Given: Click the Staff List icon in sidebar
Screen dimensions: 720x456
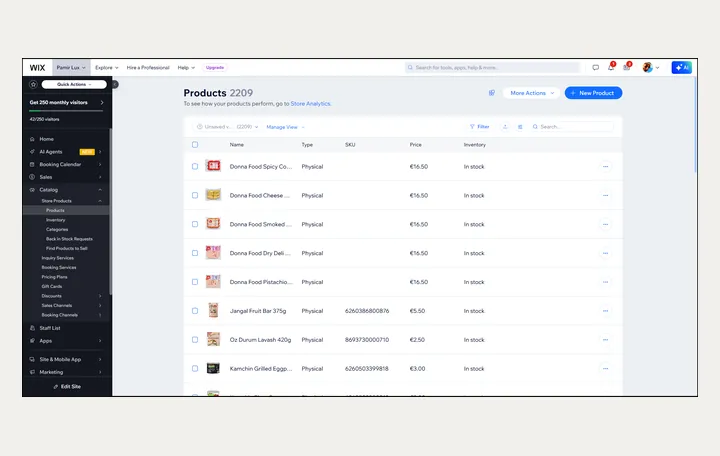Looking at the screenshot, I should [x=32, y=328].
